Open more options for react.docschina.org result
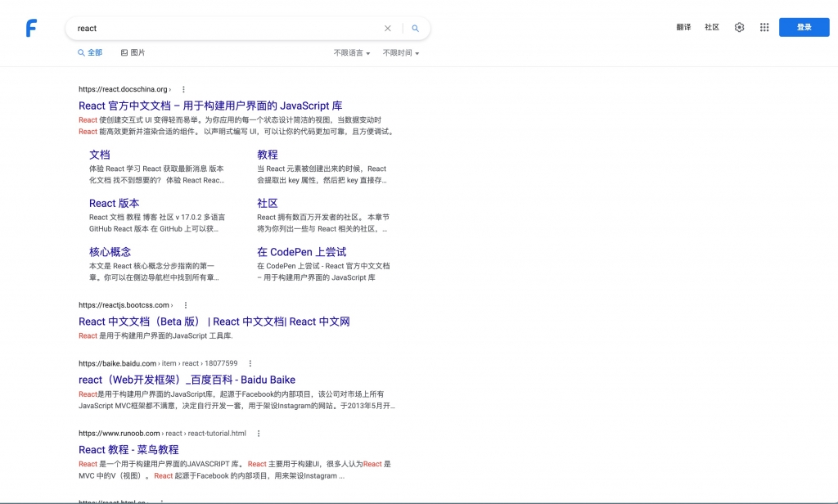 (x=183, y=89)
